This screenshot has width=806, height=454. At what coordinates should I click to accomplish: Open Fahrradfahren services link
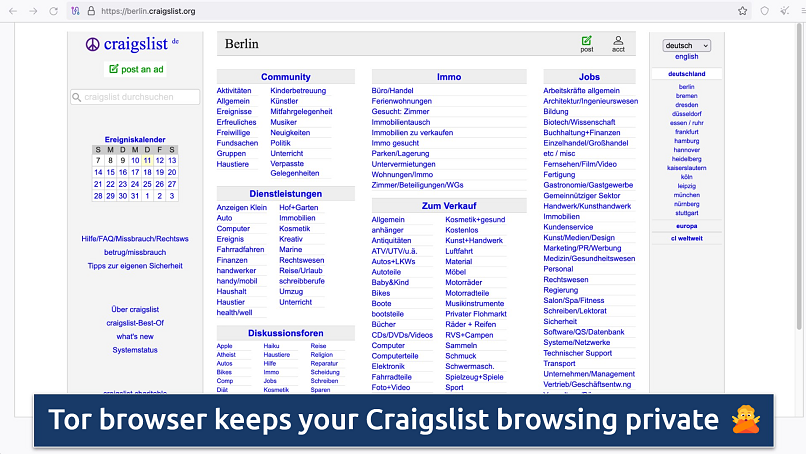(x=240, y=249)
